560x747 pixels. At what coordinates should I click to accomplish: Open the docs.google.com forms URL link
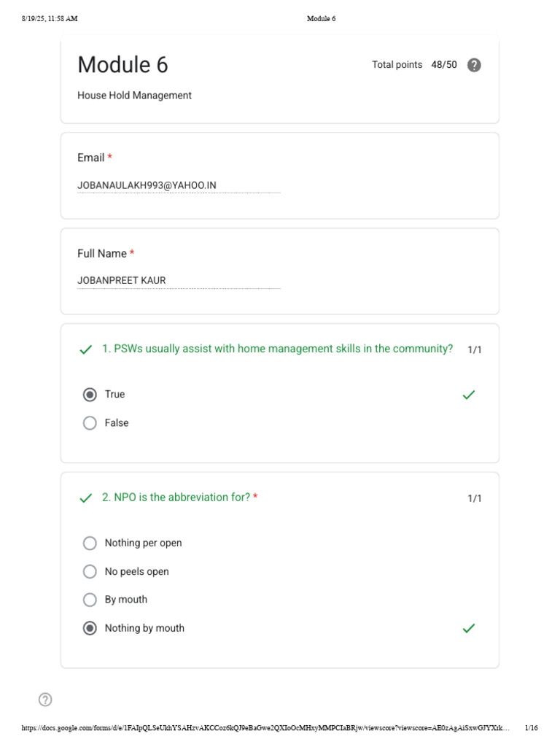(x=265, y=728)
